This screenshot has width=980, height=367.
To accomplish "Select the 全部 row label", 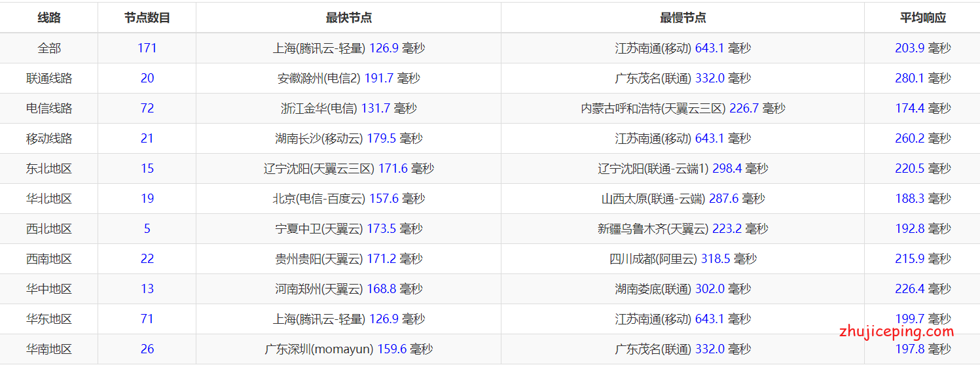I will 49,48.
